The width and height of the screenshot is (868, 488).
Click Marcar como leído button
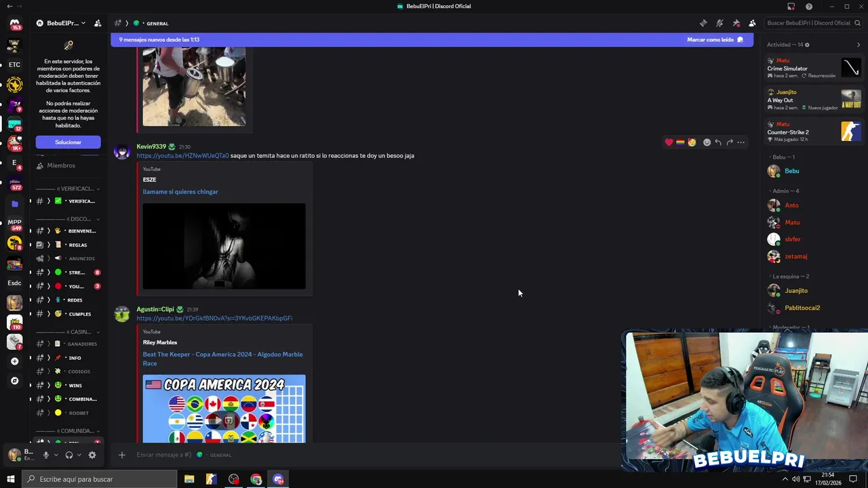coord(715,40)
